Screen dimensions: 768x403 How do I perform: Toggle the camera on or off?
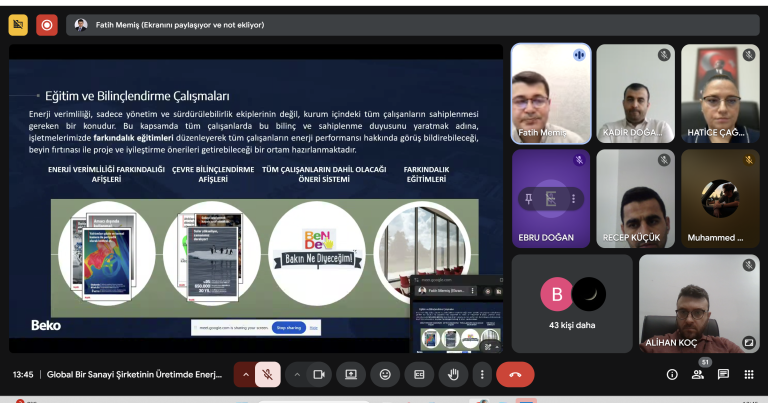coord(319,374)
